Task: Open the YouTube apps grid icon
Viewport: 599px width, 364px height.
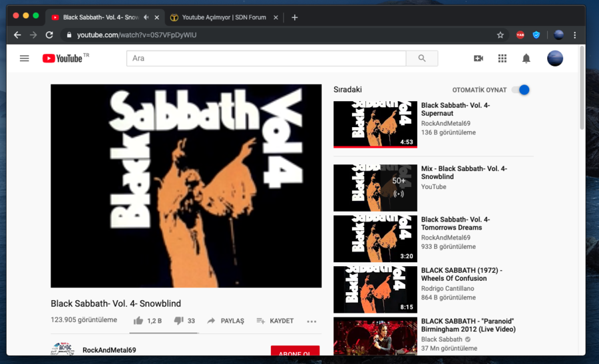Action: [x=502, y=59]
